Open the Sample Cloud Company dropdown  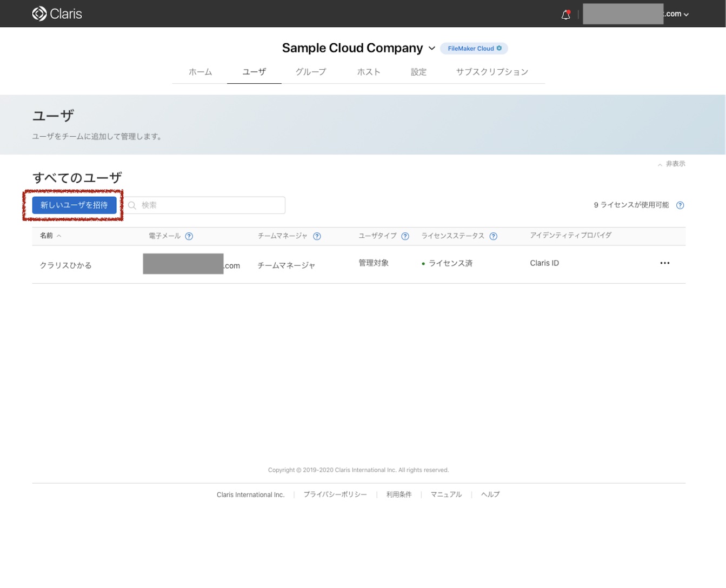point(432,48)
